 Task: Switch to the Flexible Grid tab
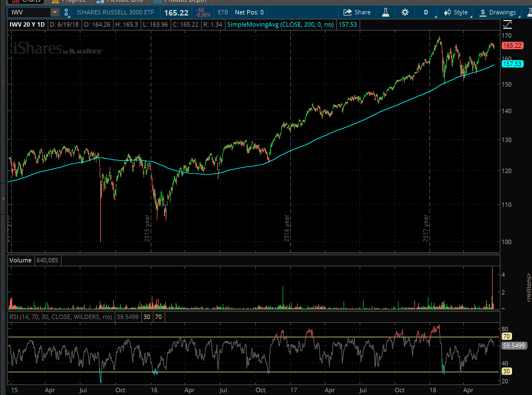click(x=119, y=1)
